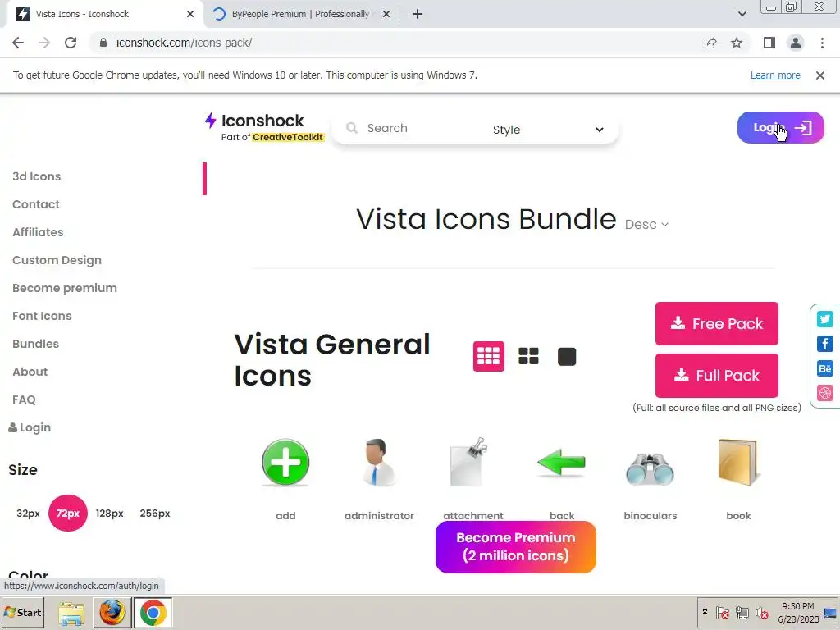Click Login link in sidebar
Viewport: 840px width, 630px height.
tap(30, 427)
